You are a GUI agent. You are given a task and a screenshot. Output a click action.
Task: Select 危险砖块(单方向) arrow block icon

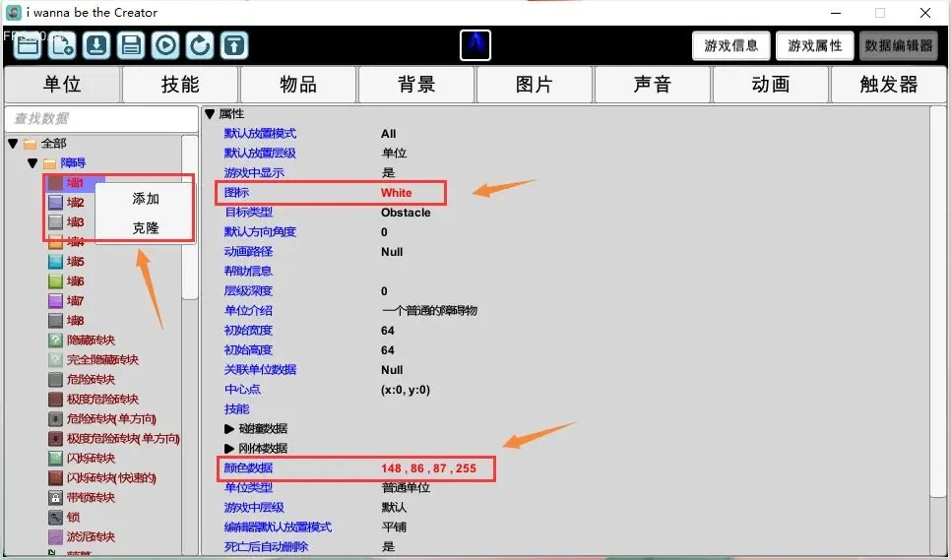[x=56, y=419]
